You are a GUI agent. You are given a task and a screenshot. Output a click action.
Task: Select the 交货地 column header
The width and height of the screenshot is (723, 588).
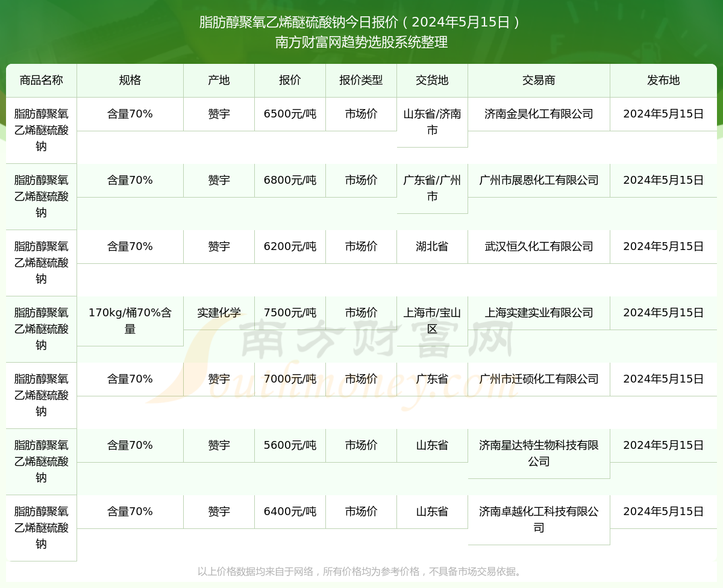433,80
